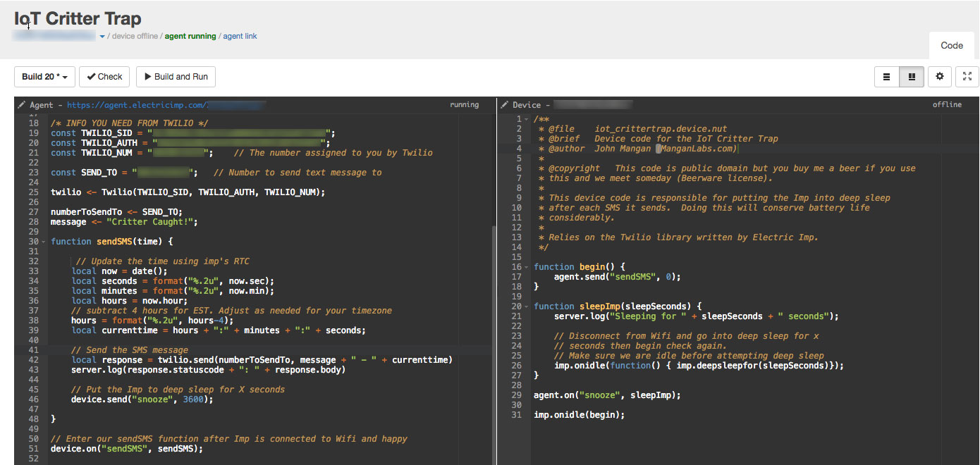Click the @file iot_crittertrap.device.nut line
This screenshot has height=465, width=980.
(632, 129)
